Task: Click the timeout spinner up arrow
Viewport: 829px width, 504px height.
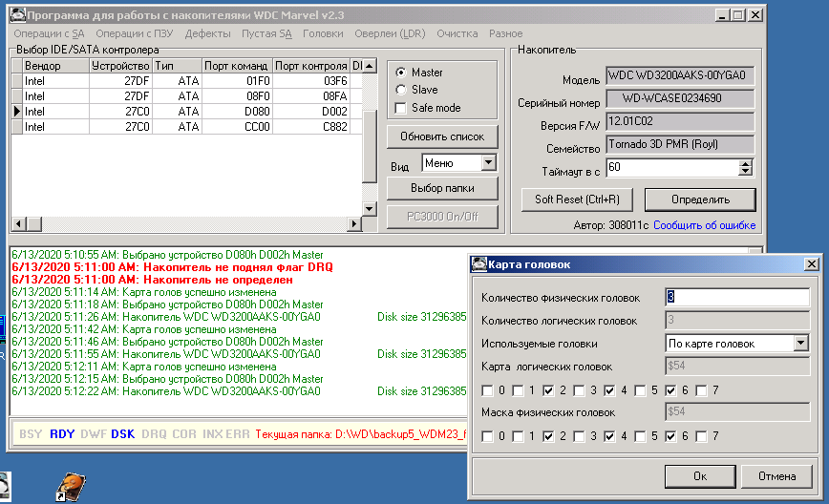Action: tap(746, 163)
